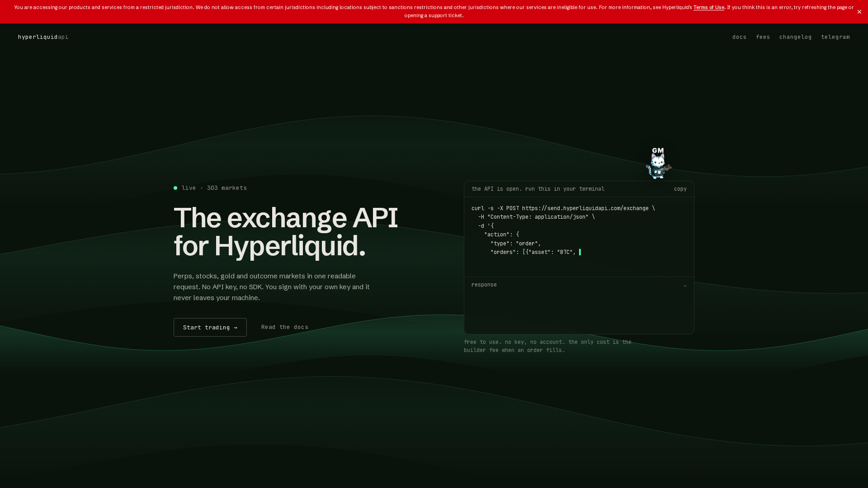Screen dimensions: 868x488
Task: Click the curl POST URL line
Action: click(x=563, y=208)
